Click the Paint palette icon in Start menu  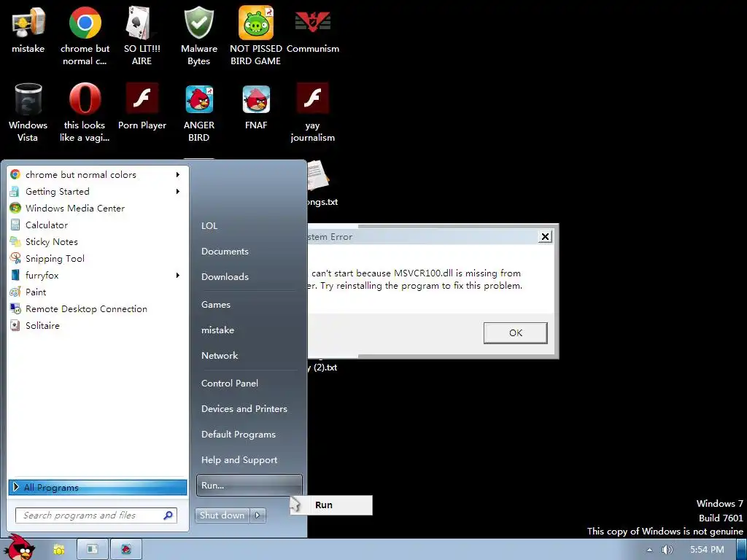(x=15, y=292)
